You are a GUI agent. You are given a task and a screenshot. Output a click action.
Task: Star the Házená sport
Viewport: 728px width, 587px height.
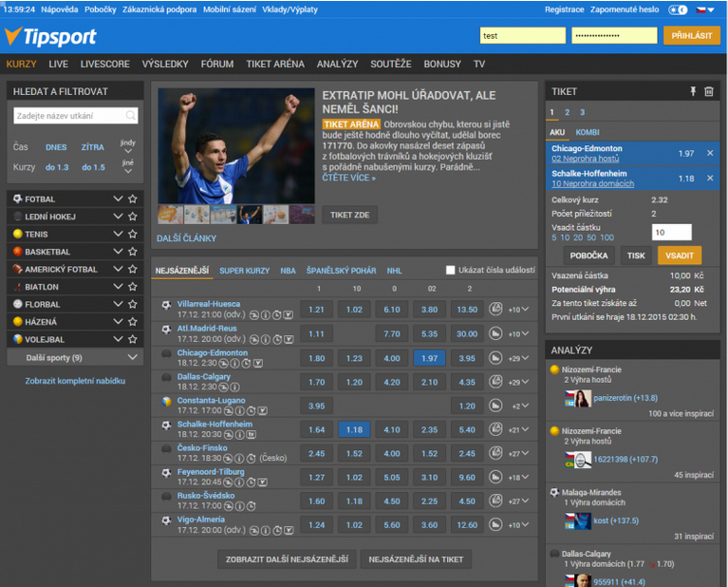133,322
